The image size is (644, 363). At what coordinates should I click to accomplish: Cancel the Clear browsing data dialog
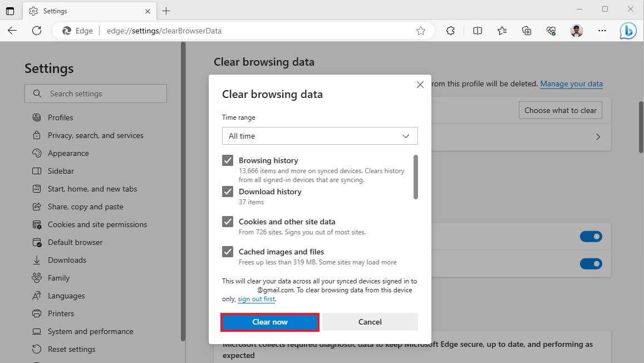(x=370, y=322)
